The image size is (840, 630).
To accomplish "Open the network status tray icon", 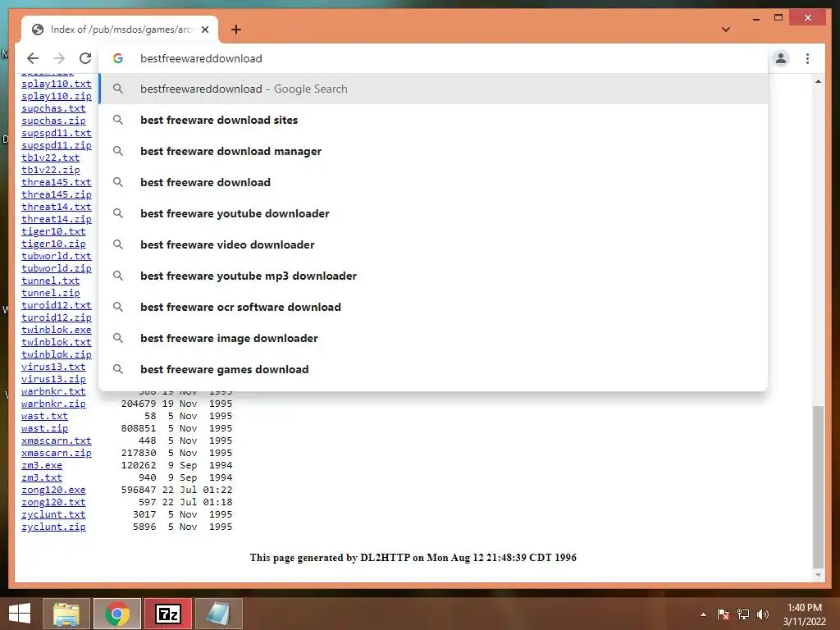I will pyautogui.click(x=743, y=614).
